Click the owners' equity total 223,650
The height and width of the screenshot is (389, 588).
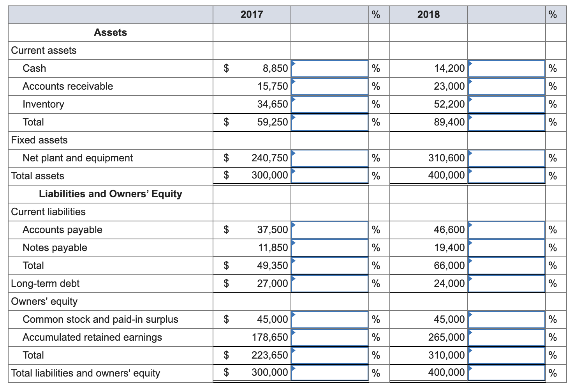(270, 355)
